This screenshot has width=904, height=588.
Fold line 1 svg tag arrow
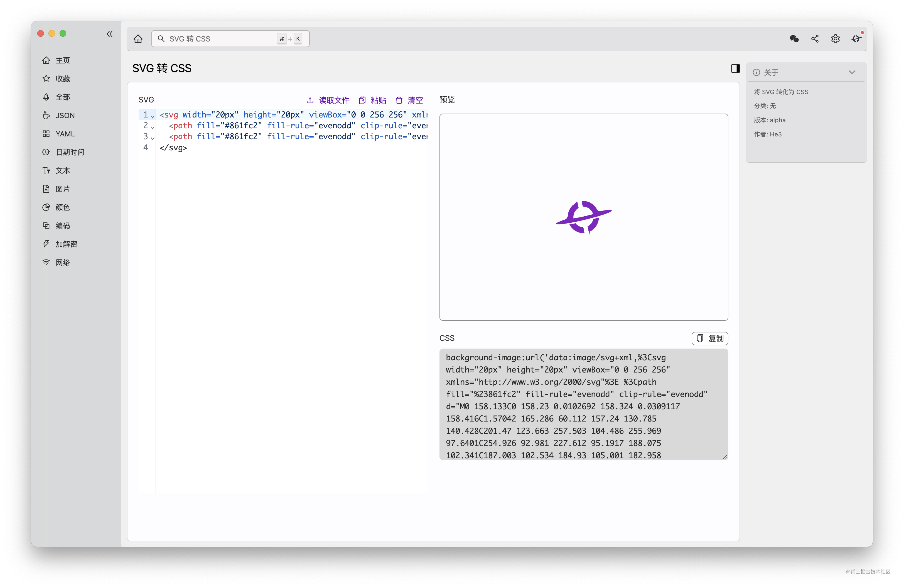[153, 116]
